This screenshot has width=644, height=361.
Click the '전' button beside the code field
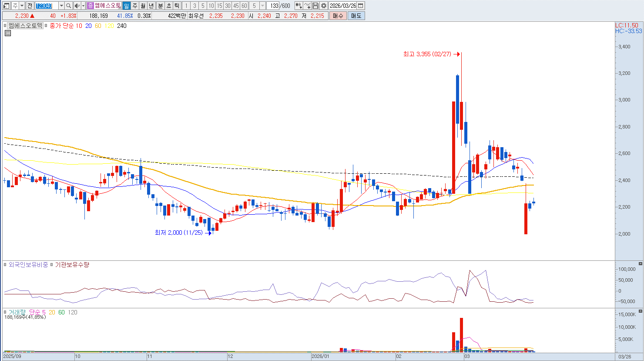[30, 6]
